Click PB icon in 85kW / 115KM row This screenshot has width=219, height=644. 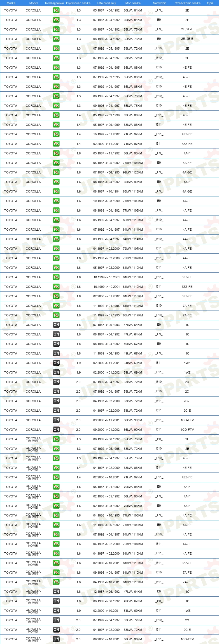[56, 220]
